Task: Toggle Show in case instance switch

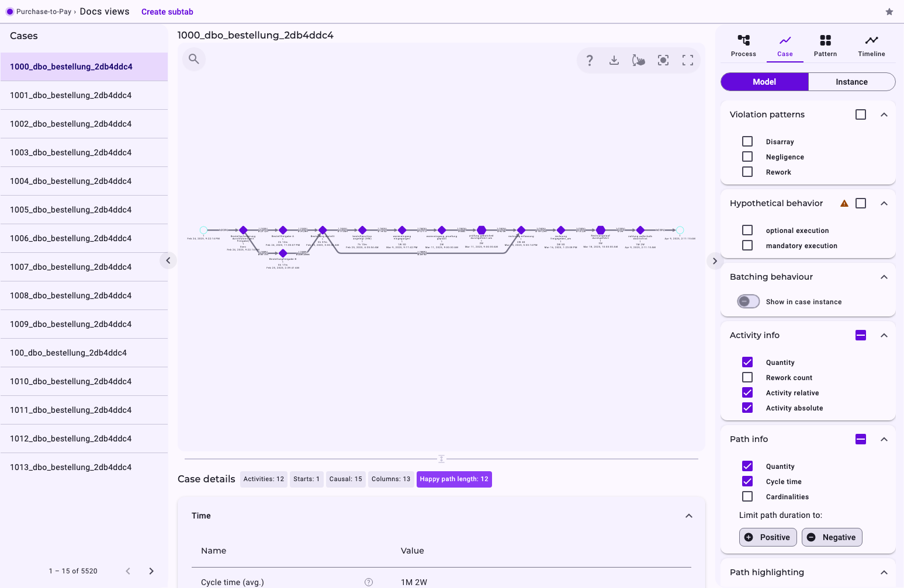Action: tap(749, 301)
